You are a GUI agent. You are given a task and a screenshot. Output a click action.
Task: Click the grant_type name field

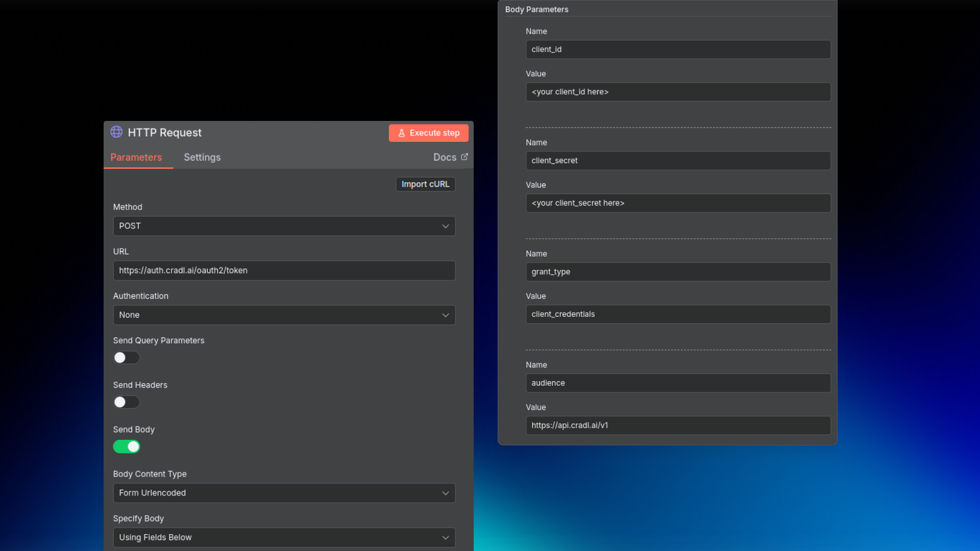click(x=678, y=272)
